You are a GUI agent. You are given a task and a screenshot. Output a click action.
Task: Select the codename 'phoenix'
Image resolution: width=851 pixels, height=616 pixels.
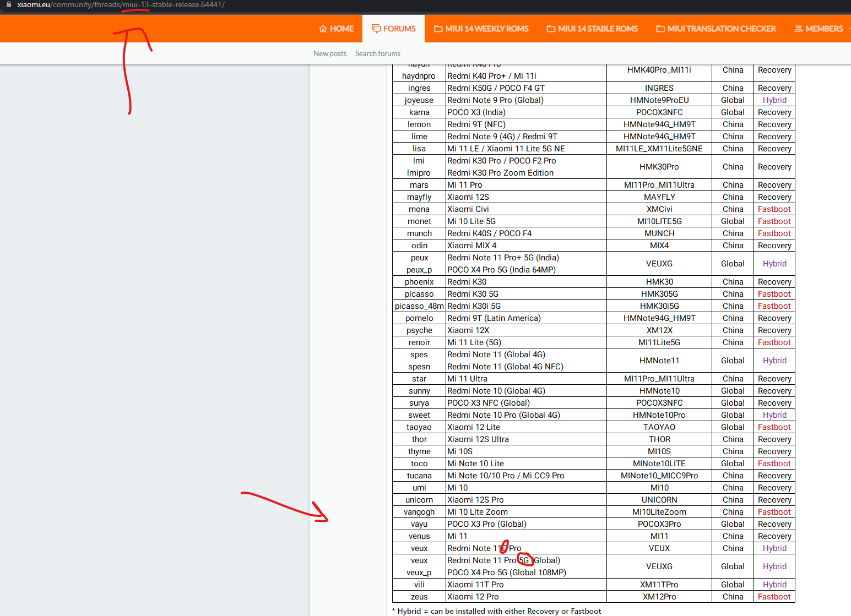click(x=419, y=282)
